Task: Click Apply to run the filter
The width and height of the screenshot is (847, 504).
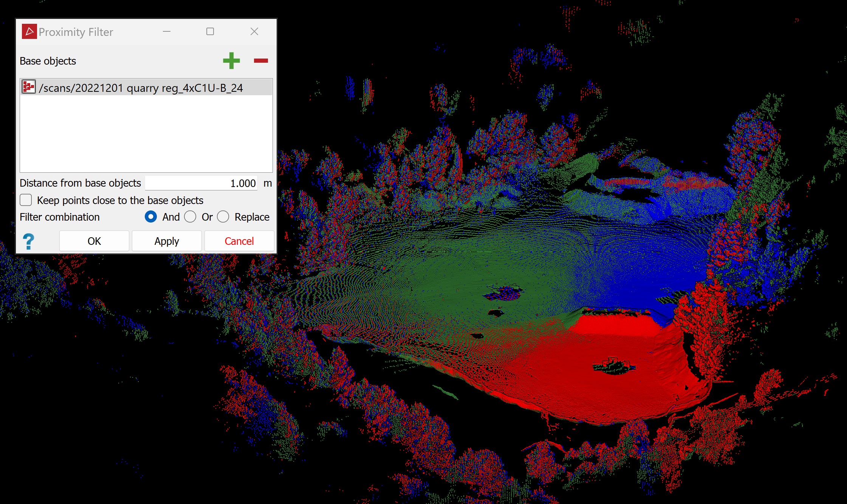Action: pos(167,241)
